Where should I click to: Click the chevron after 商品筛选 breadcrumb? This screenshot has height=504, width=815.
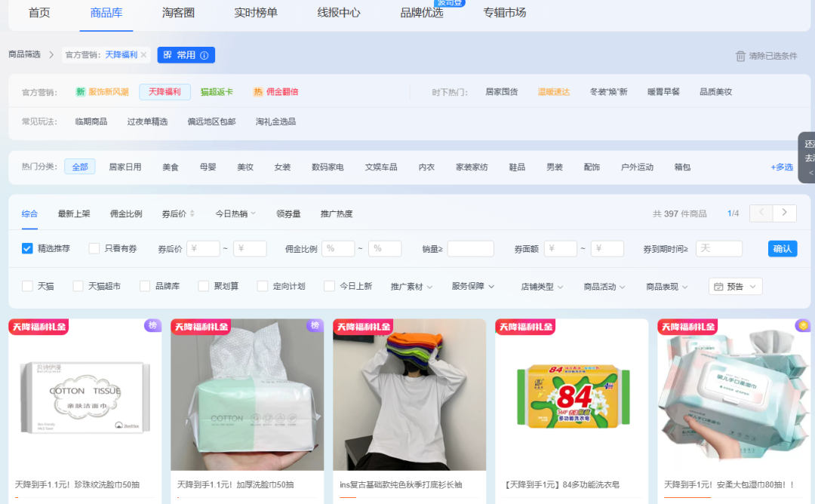51,54
